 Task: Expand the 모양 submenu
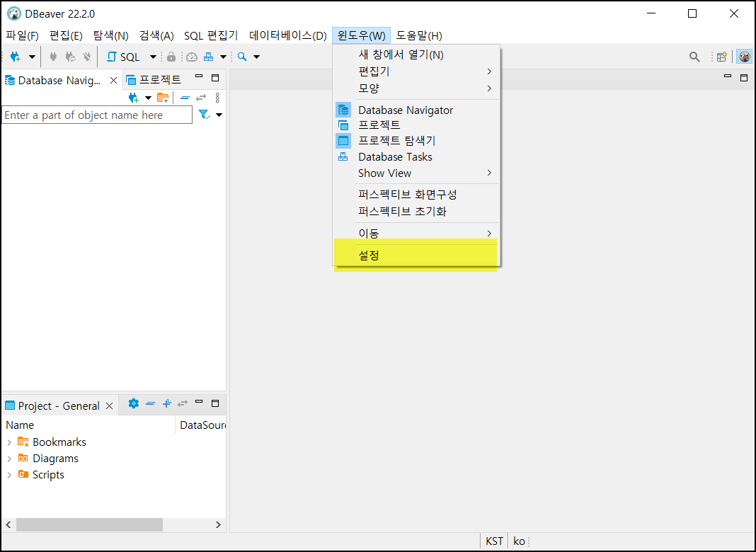pyautogui.click(x=416, y=88)
